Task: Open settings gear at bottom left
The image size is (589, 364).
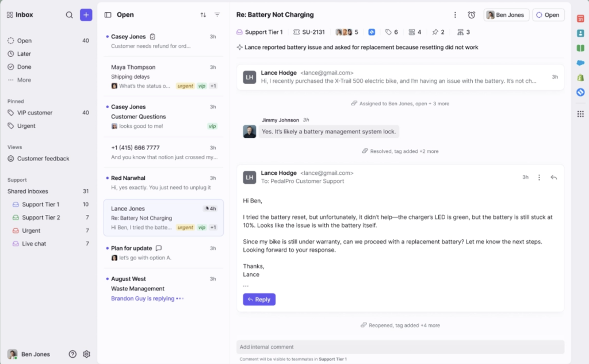Action: click(86, 354)
